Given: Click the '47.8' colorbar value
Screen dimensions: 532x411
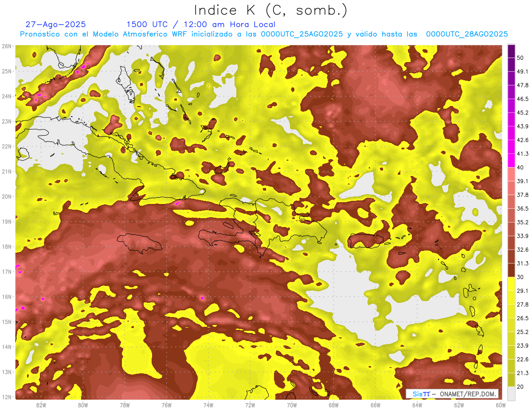Looking at the screenshot, I should coord(523,85).
